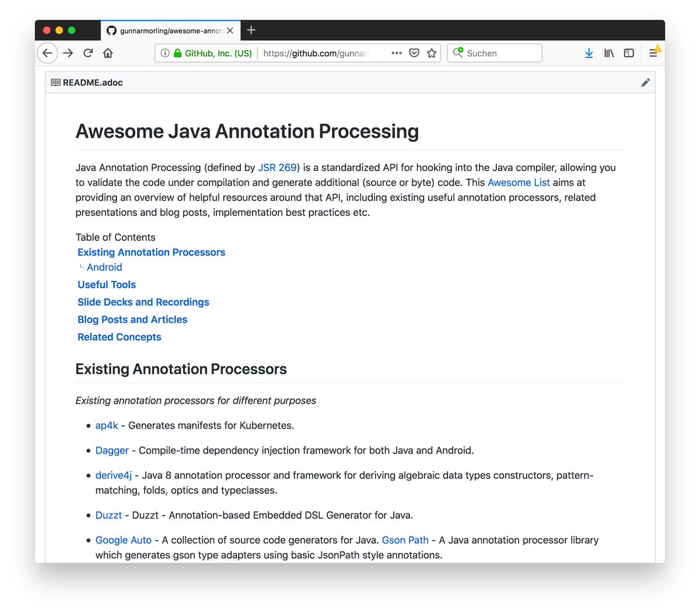The image size is (700, 613).
Task: Open Page actions with the three-dot icon
Action: click(396, 52)
